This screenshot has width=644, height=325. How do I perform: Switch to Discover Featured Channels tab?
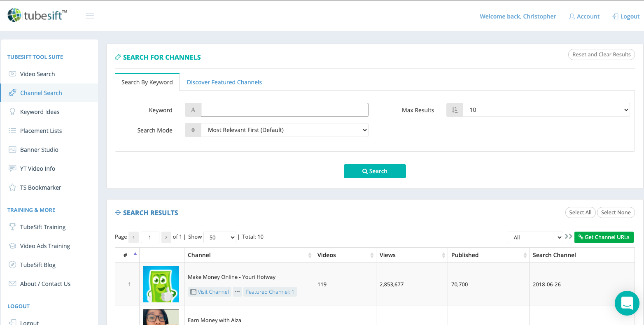pos(224,82)
